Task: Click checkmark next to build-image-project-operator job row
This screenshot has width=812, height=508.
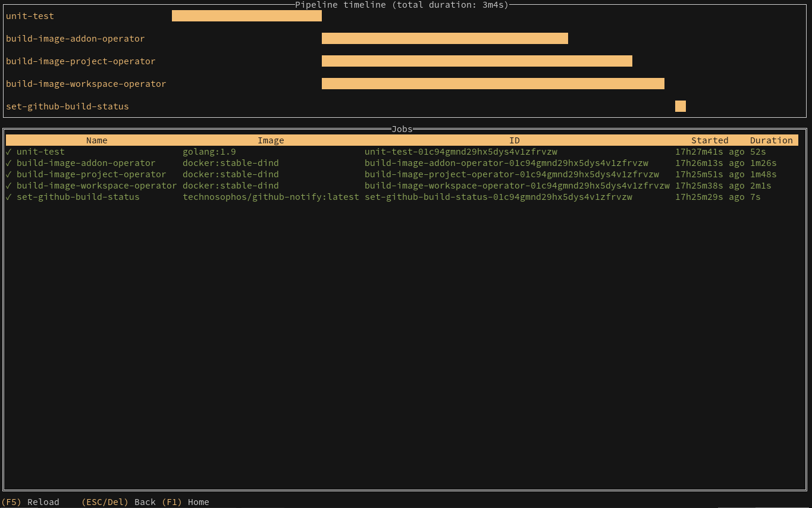Action: coord(8,174)
